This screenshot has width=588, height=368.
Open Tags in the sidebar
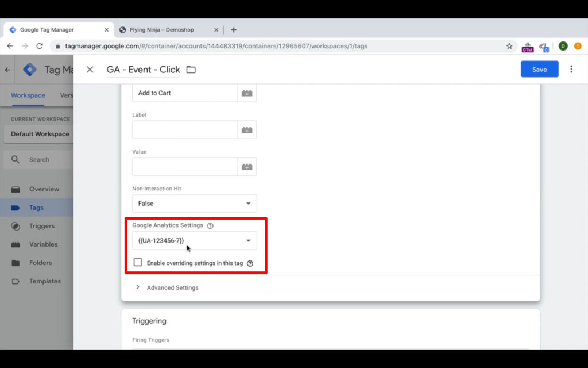point(37,208)
